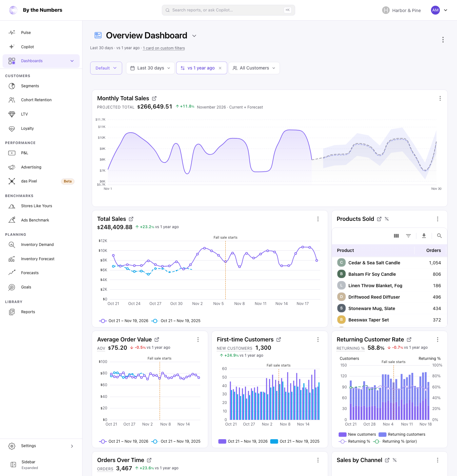
Task: Remove the vs 1 year ago comparison
Action: 220,68
